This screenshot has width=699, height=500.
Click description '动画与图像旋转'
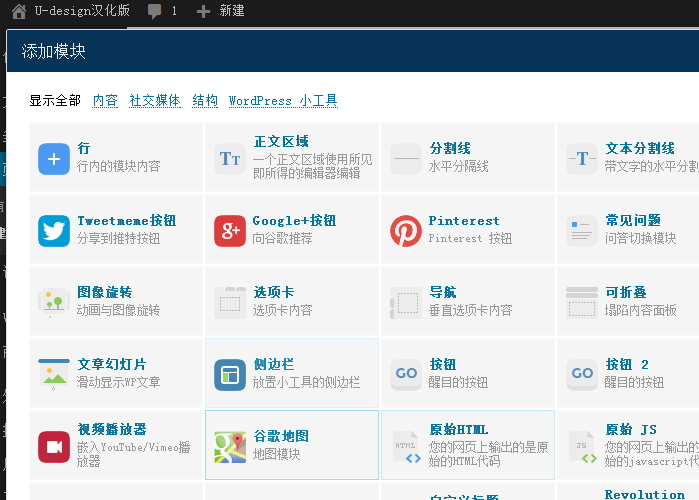tap(119, 310)
